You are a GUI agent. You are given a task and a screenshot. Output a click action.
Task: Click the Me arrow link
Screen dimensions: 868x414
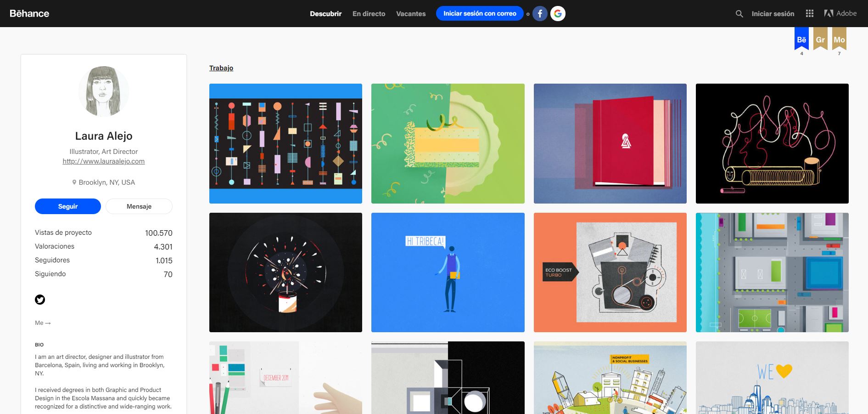43,323
